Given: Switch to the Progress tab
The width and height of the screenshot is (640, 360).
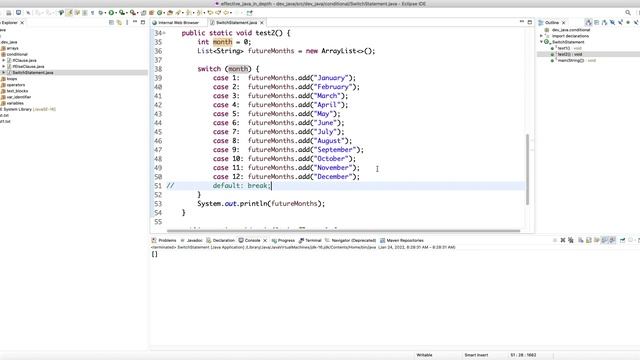Looking at the screenshot, I should pos(283,240).
